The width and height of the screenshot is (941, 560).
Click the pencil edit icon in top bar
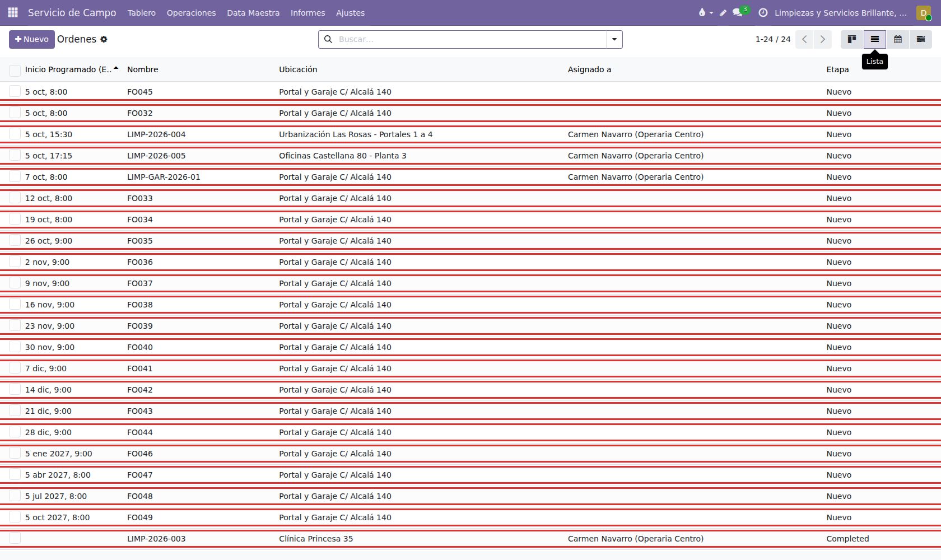pyautogui.click(x=723, y=12)
